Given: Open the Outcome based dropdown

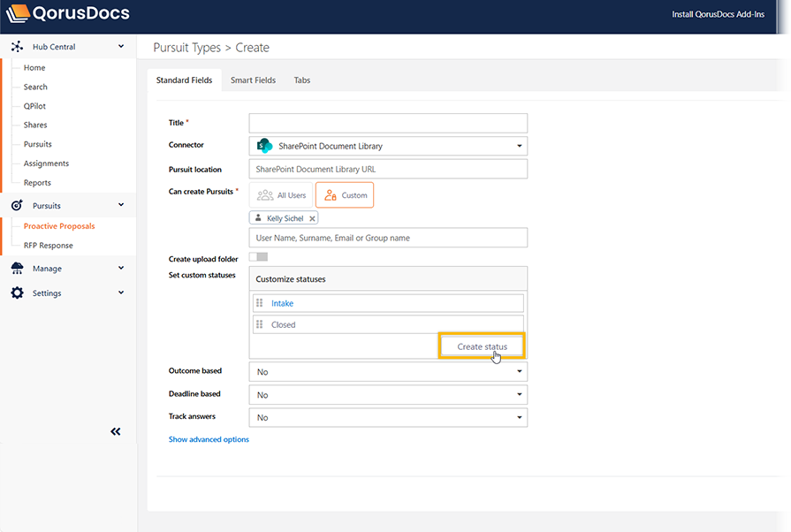Looking at the screenshot, I should [388, 372].
